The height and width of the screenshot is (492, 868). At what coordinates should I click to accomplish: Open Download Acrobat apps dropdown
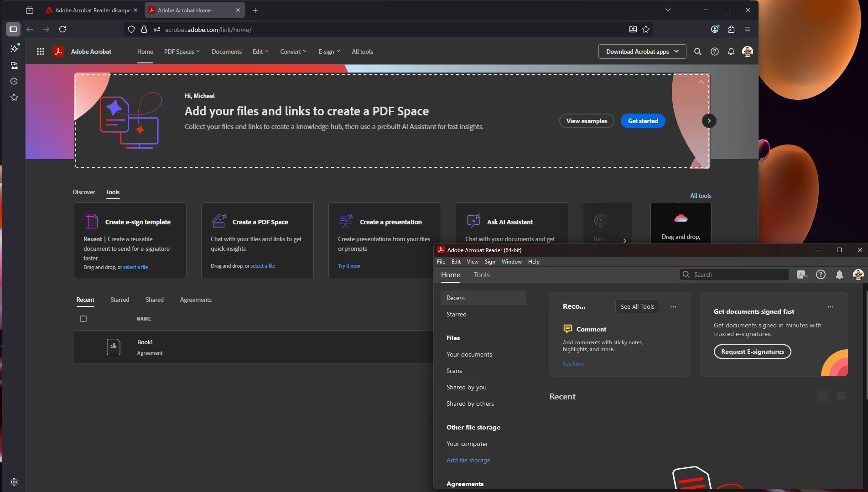pos(642,52)
